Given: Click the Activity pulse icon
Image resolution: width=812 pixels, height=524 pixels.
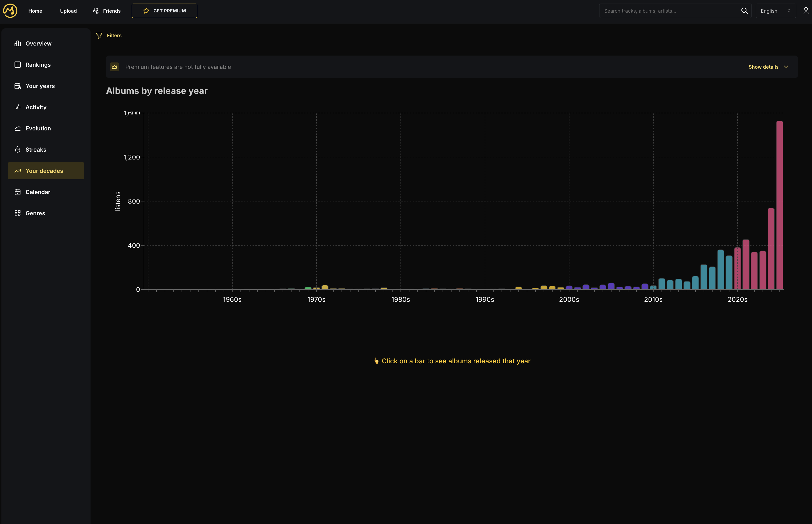Looking at the screenshot, I should click(x=18, y=107).
